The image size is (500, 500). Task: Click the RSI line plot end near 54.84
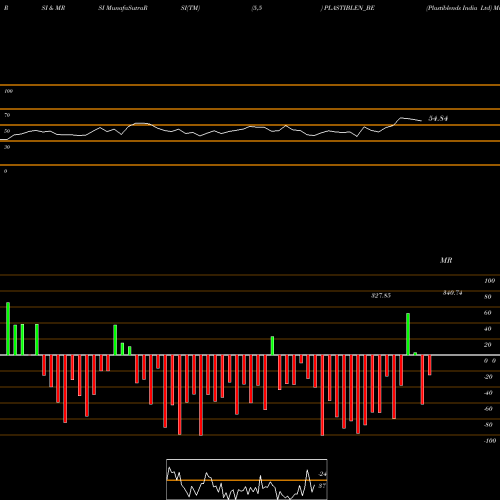point(421,120)
